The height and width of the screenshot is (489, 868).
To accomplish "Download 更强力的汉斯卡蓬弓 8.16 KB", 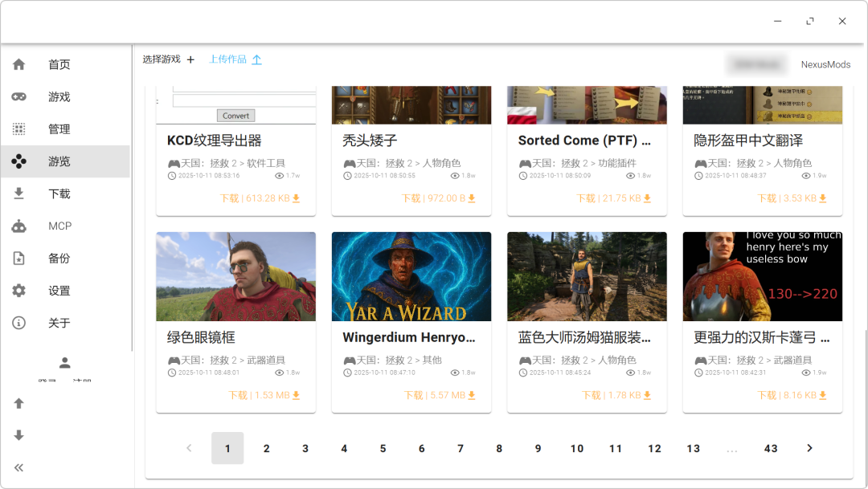I will tap(792, 395).
